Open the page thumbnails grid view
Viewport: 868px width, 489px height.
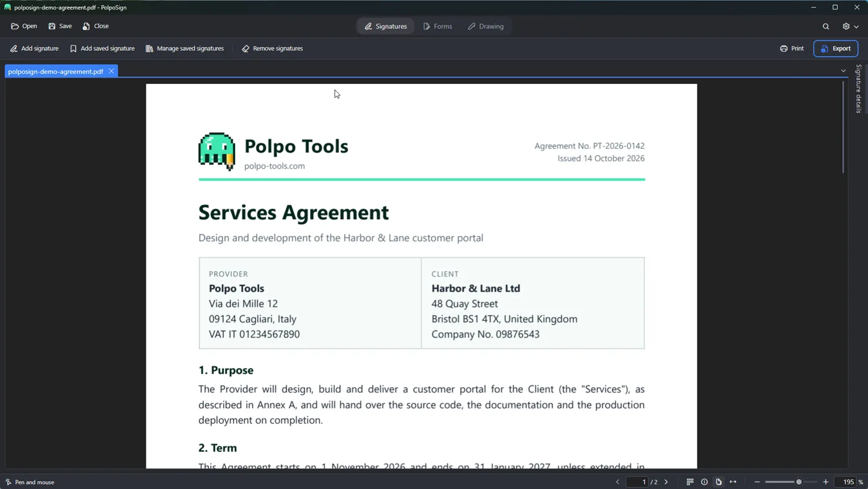coord(690,482)
